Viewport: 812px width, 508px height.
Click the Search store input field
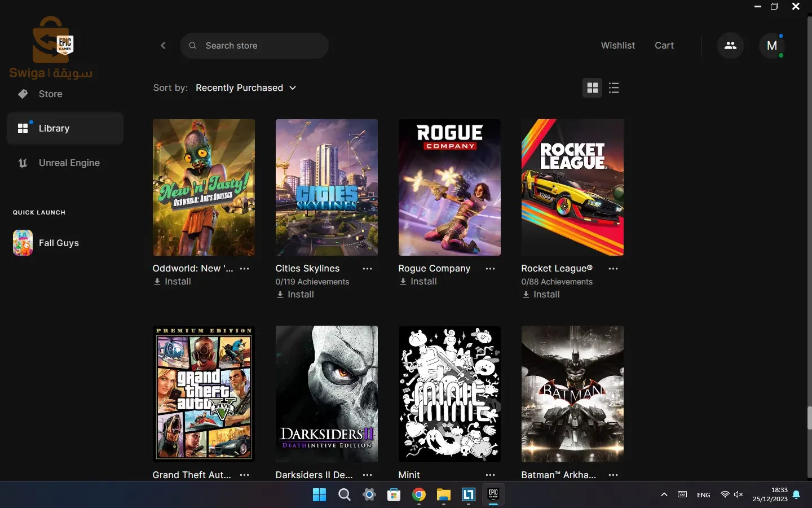click(259, 46)
